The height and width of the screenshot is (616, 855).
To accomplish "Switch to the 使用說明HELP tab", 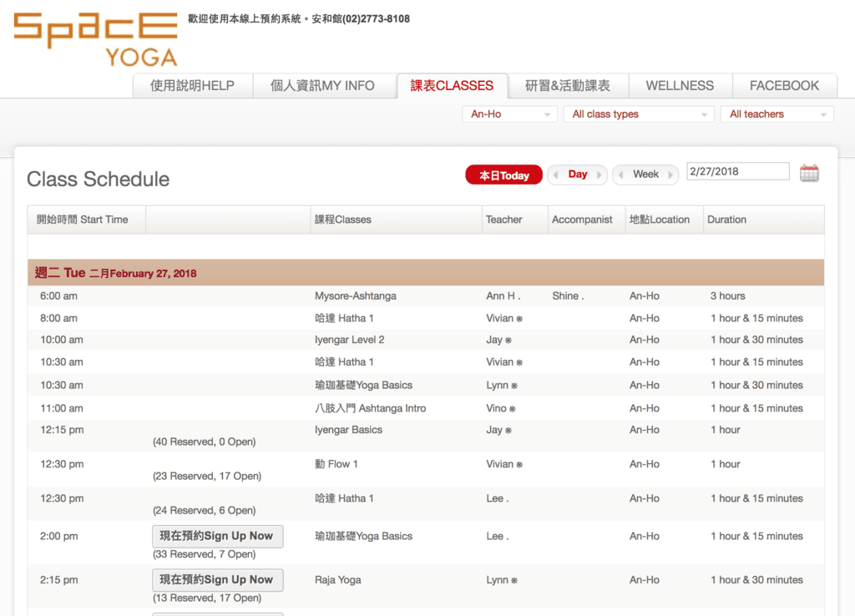I will click(x=192, y=86).
